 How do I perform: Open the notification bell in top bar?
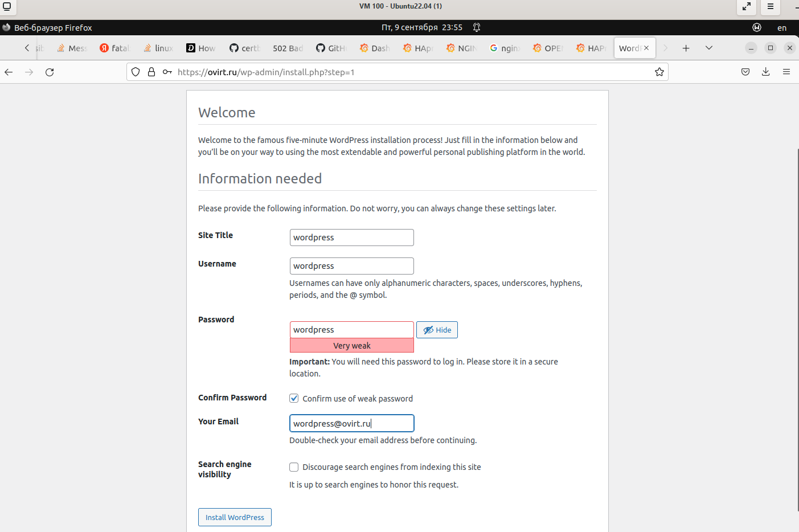pos(477,27)
